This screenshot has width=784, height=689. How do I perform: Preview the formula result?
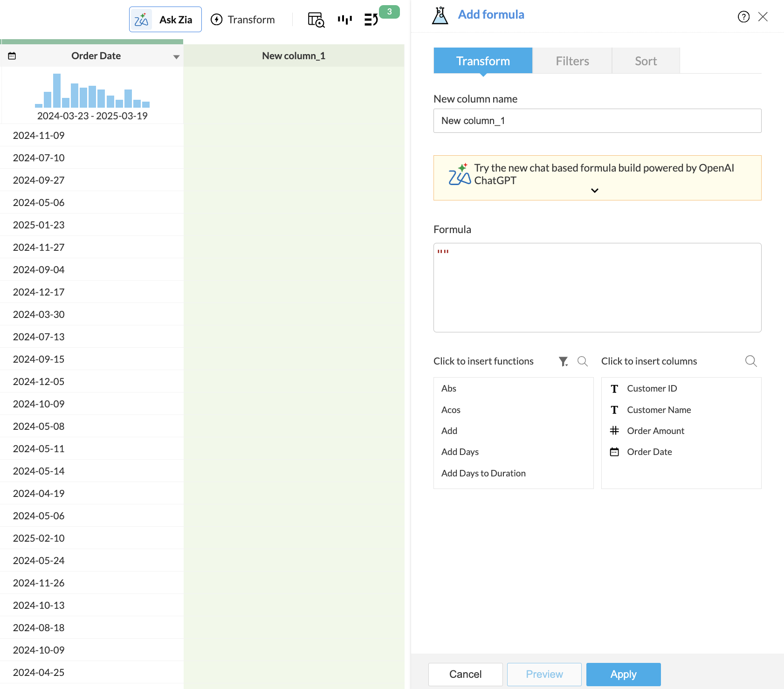click(544, 674)
